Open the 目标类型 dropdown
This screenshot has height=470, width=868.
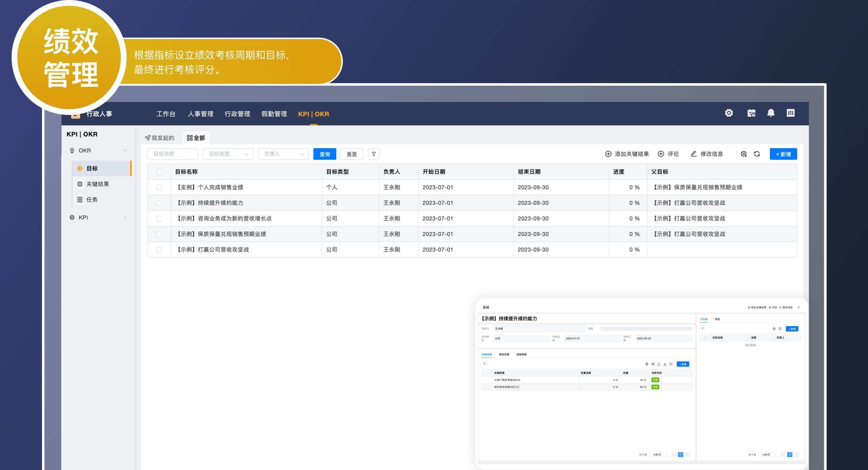(228, 154)
